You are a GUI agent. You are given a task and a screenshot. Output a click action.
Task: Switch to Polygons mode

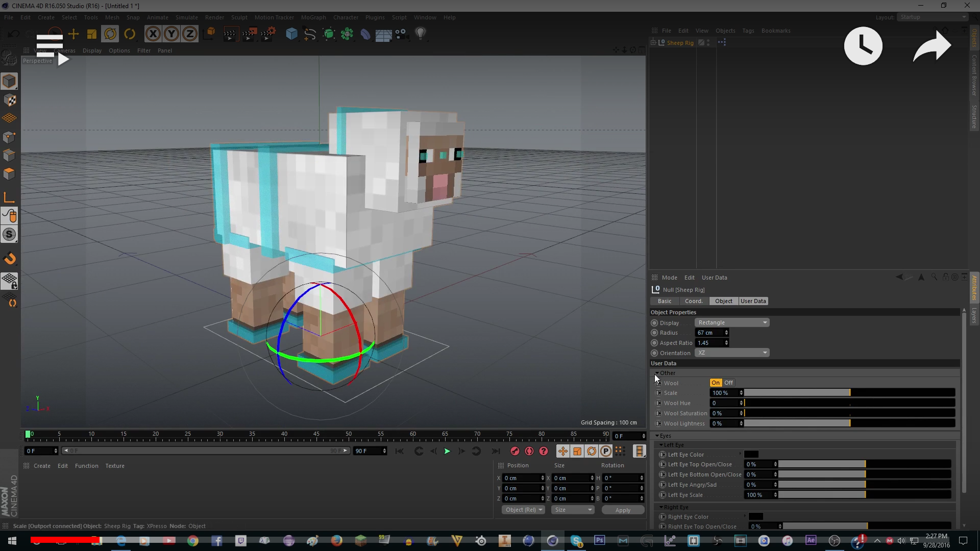[x=9, y=173]
